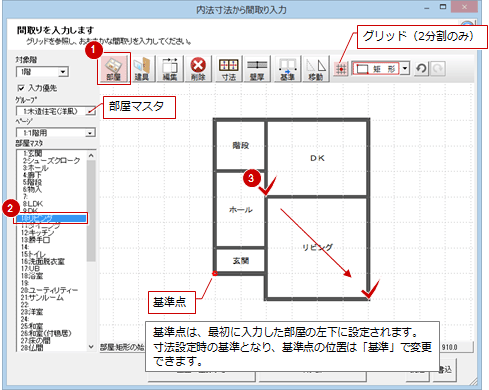Click the 削除 delete tool
The width and height of the screenshot is (489, 390).
pyautogui.click(x=198, y=69)
